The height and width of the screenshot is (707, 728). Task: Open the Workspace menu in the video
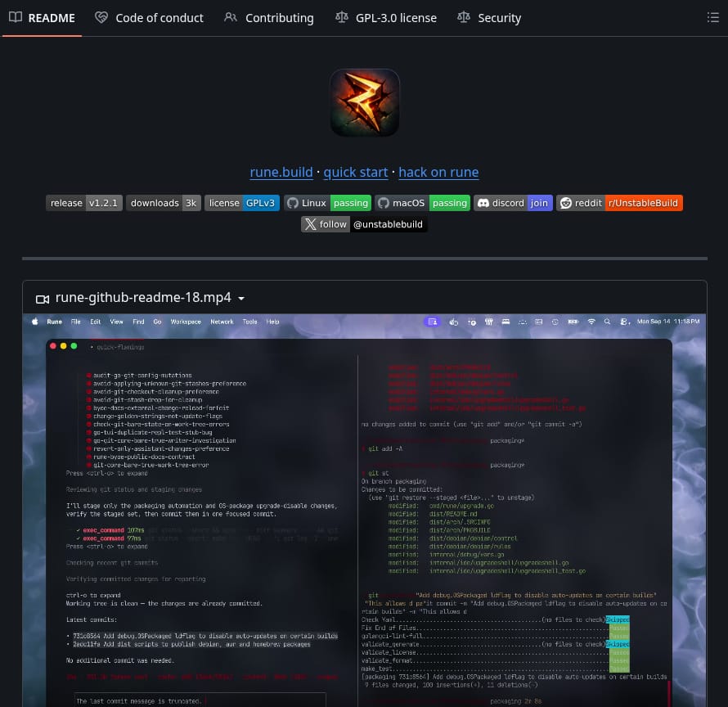186,322
